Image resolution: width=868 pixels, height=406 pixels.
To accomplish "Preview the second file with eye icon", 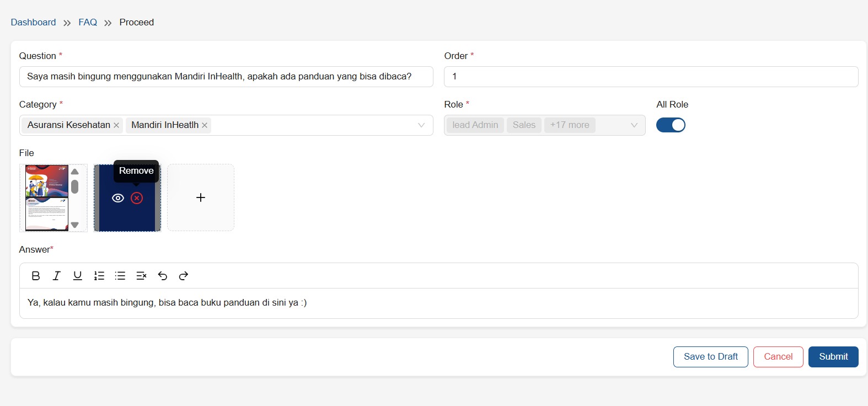I will [x=118, y=198].
